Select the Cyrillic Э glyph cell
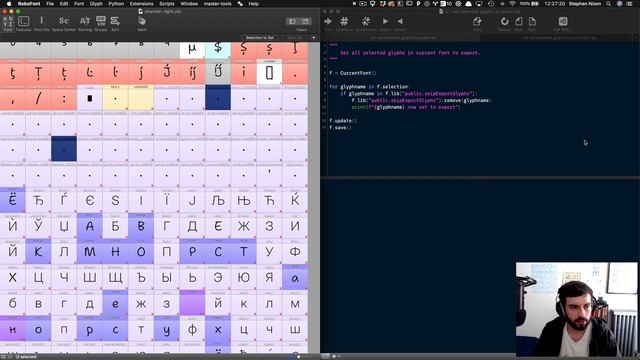This screenshot has width=640, height=360. [218, 277]
